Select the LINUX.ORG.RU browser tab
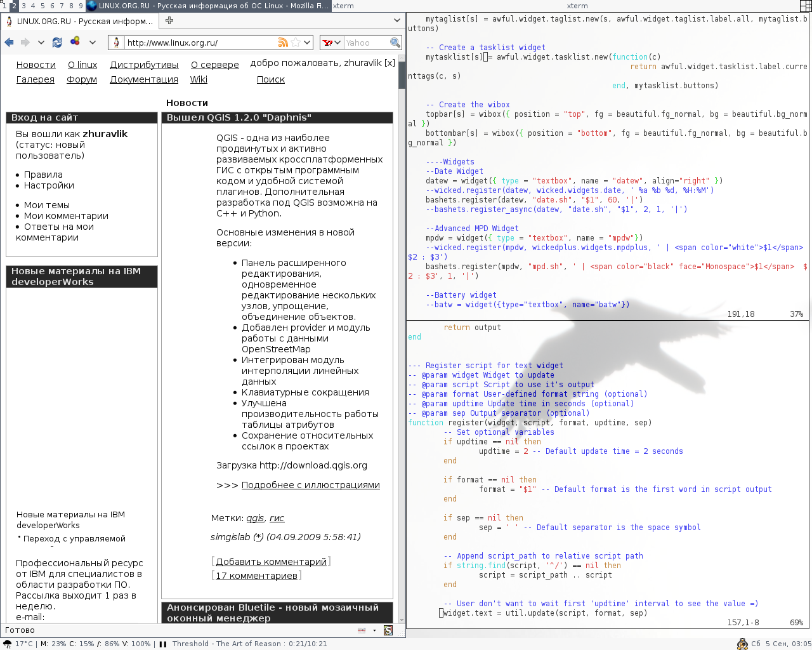Viewport: 812px width, 650px height. (81, 21)
